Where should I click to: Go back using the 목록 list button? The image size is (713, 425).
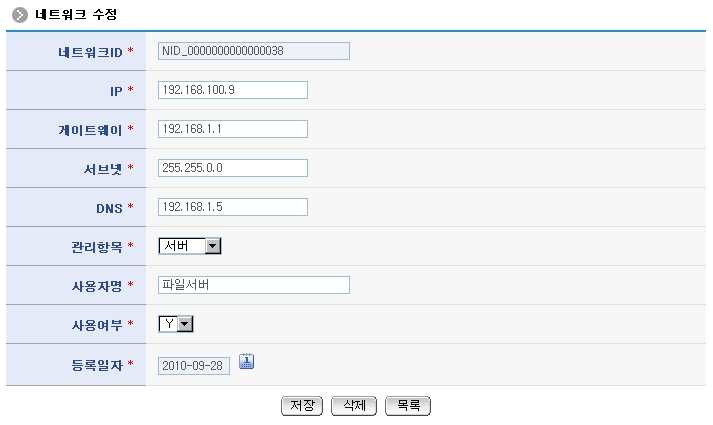click(407, 406)
